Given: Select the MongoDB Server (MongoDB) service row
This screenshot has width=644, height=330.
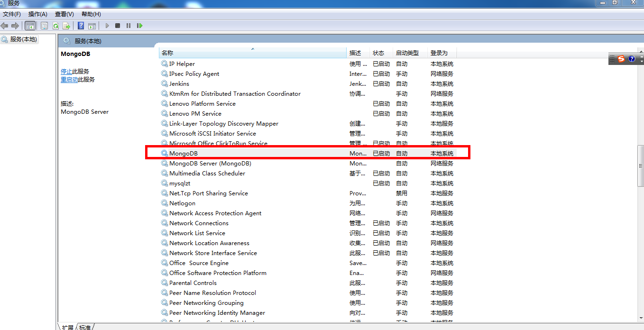Looking at the screenshot, I should point(307,163).
